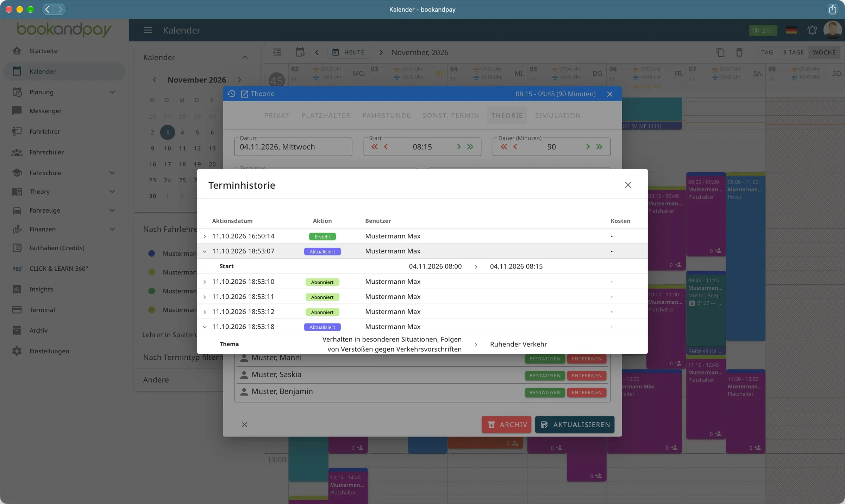
Task: Click the HEUTE button
Action: (x=349, y=52)
